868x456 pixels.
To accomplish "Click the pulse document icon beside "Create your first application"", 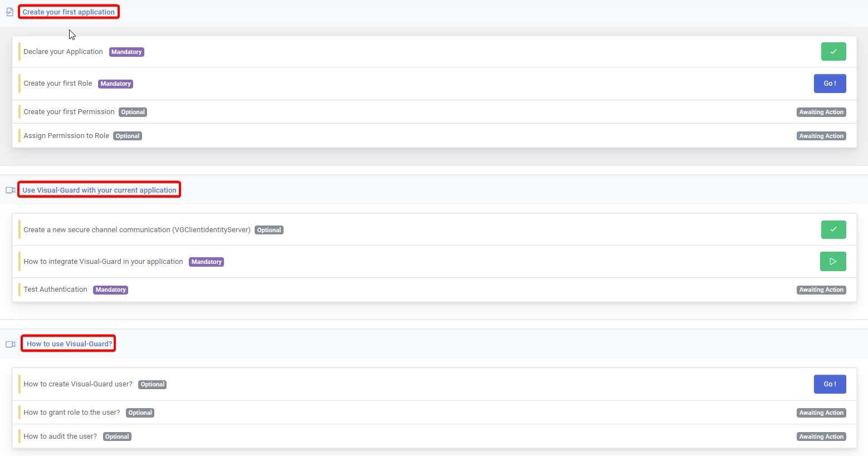I will point(9,11).
